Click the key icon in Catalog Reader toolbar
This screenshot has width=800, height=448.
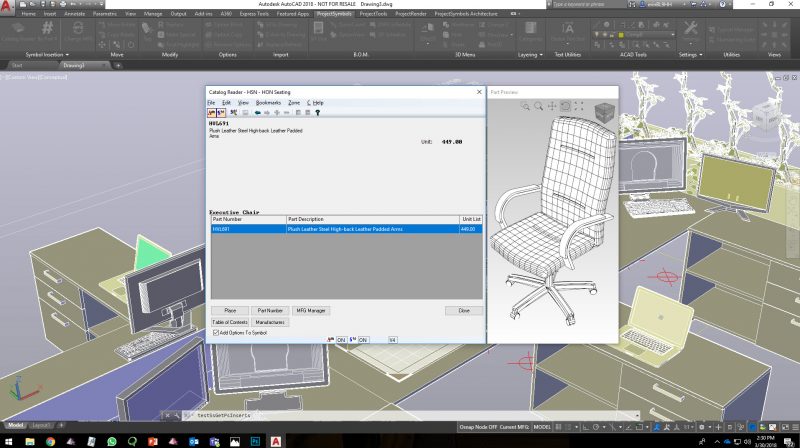coord(318,112)
